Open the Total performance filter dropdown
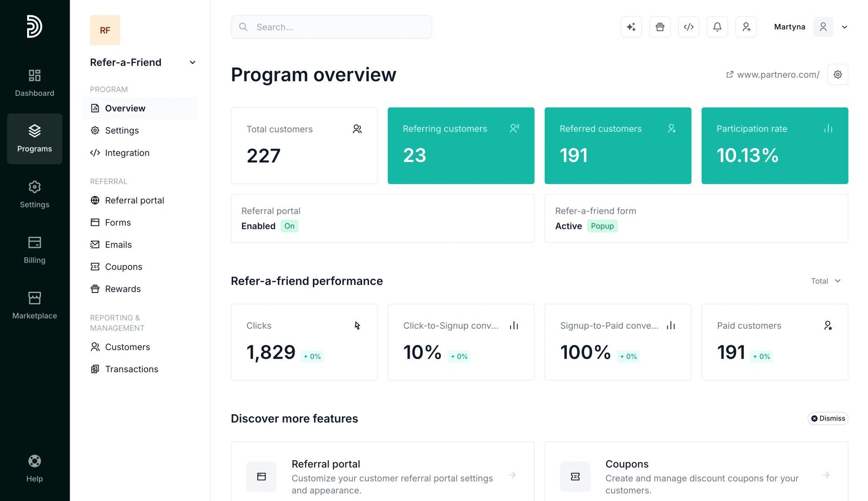 [x=826, y=281]
